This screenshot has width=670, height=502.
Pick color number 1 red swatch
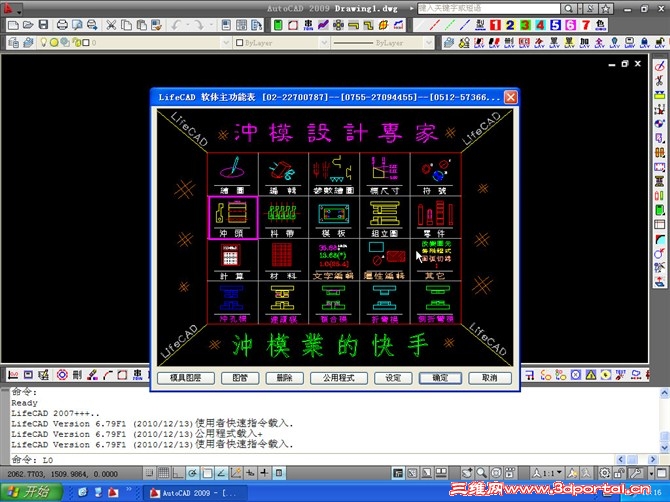(x=495, y=25)
